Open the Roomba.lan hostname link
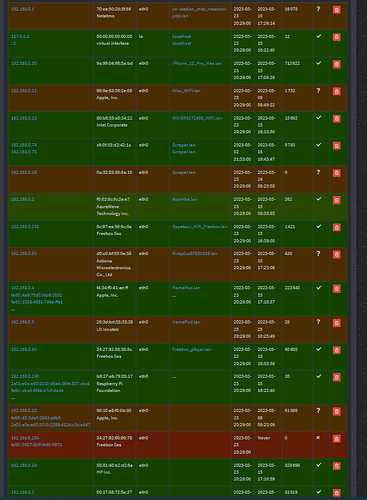 pos(185,199)
